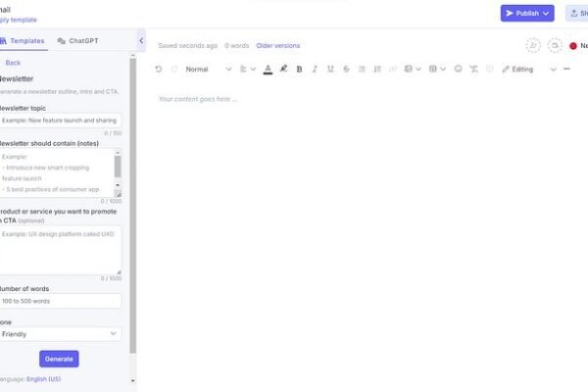588x392 pixels.
Task: Select the highlight marker tool
Action: [x=283, y=69]
